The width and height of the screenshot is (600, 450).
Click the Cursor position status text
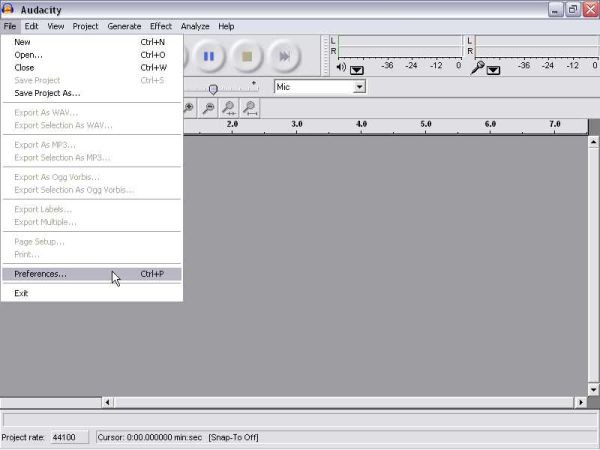click(150, 437)
